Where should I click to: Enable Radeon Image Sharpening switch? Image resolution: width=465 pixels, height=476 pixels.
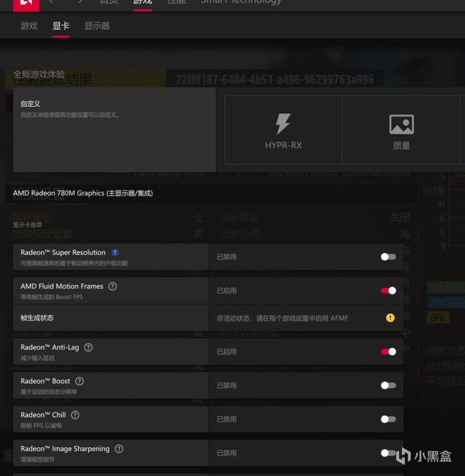388,453
